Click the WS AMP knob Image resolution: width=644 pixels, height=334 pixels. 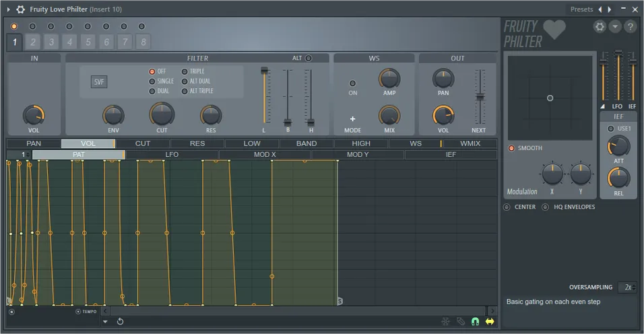389,78
